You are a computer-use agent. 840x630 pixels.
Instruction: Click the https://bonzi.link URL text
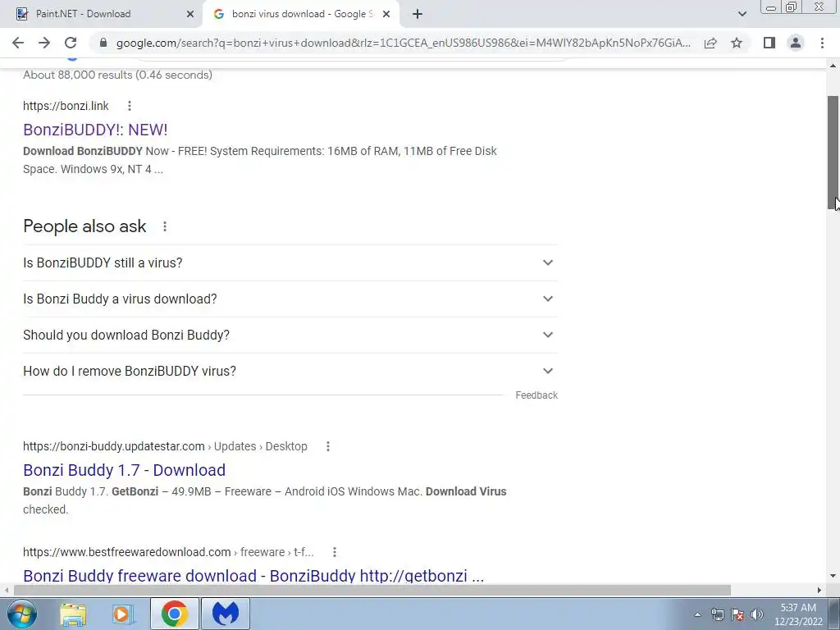pos(66,106)
